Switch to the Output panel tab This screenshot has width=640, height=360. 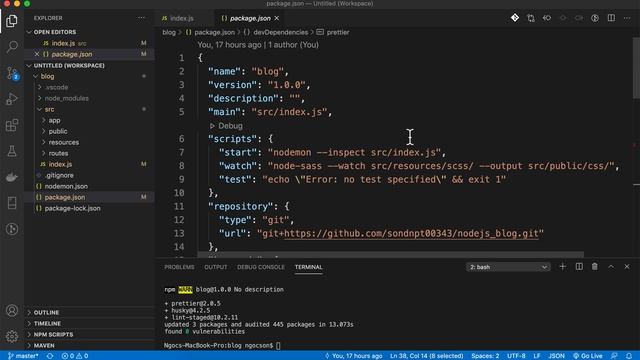coord(216,267)
